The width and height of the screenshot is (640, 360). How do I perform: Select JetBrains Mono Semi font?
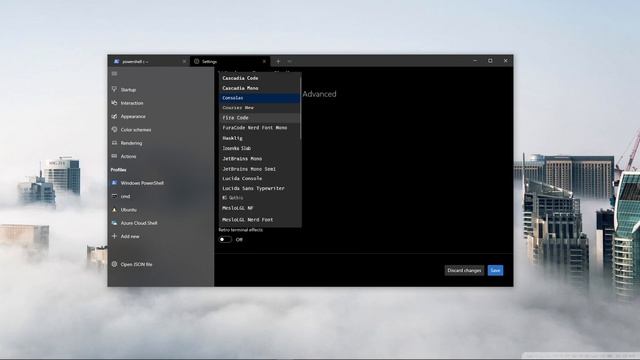(x=260, y=169)
